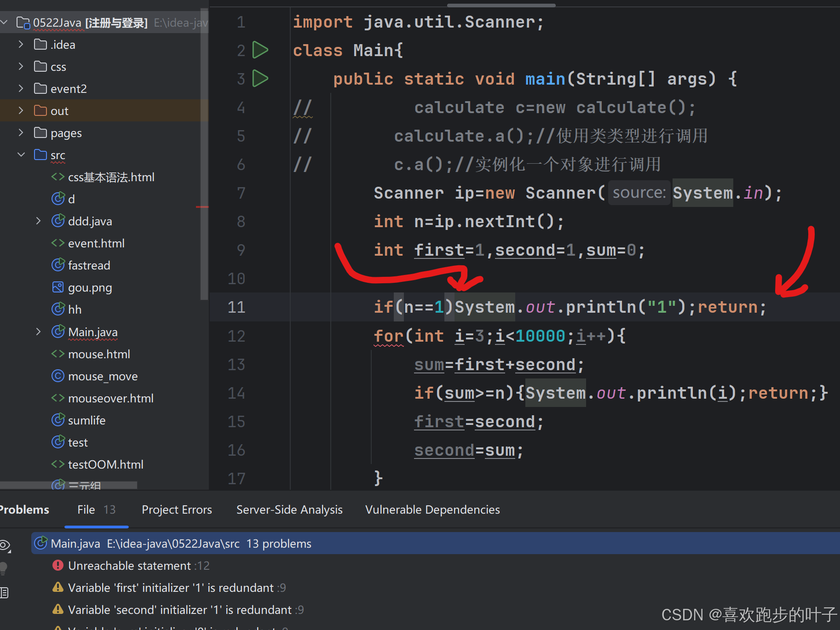Image resolution: width=840 pixels, height=630 pixels.
Task: Collapse the 0522Java project root node
Action: pos(4,22)
